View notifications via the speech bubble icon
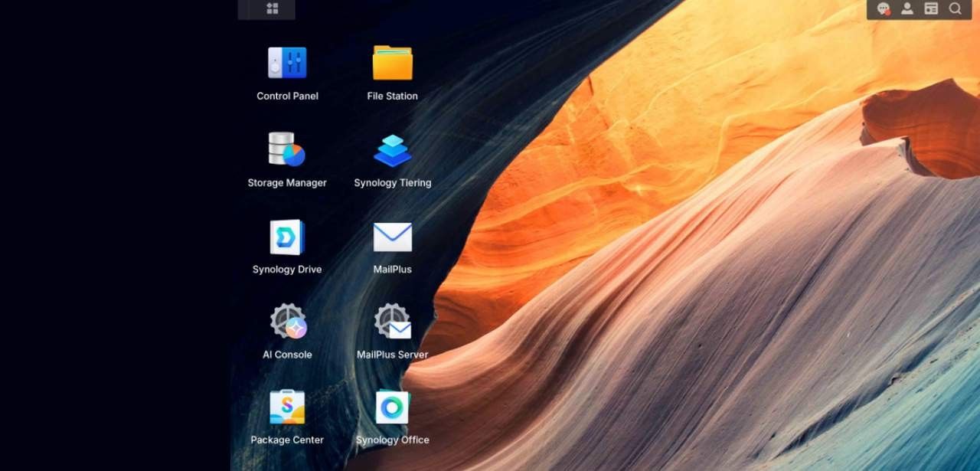 [882, 9]
